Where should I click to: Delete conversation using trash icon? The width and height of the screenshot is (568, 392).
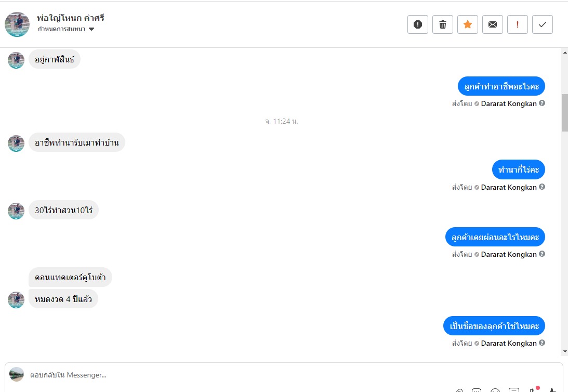pos(443,24)
